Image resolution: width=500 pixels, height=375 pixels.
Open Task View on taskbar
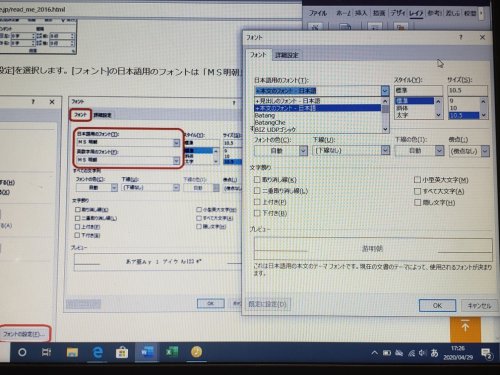click(x=46, y=352)
